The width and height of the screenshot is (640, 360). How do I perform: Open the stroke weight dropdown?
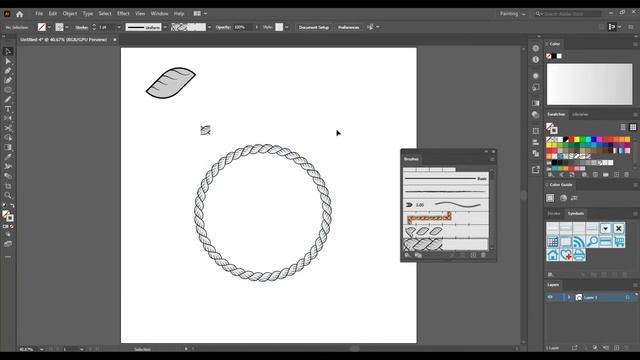tap(119, 27)
